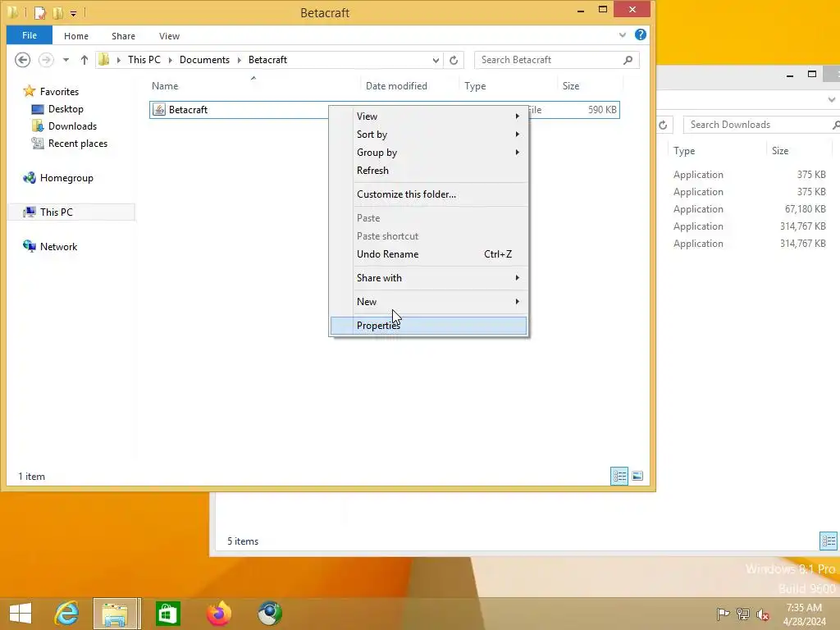Click the Properties quick access toolbar icon

39,12
